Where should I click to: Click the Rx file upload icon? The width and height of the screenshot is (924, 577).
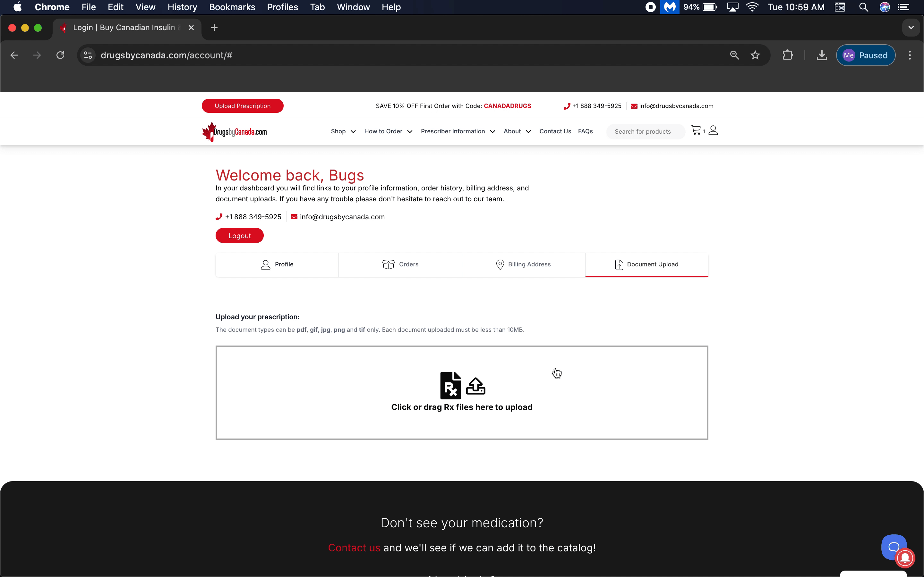[x=450, y=385]
